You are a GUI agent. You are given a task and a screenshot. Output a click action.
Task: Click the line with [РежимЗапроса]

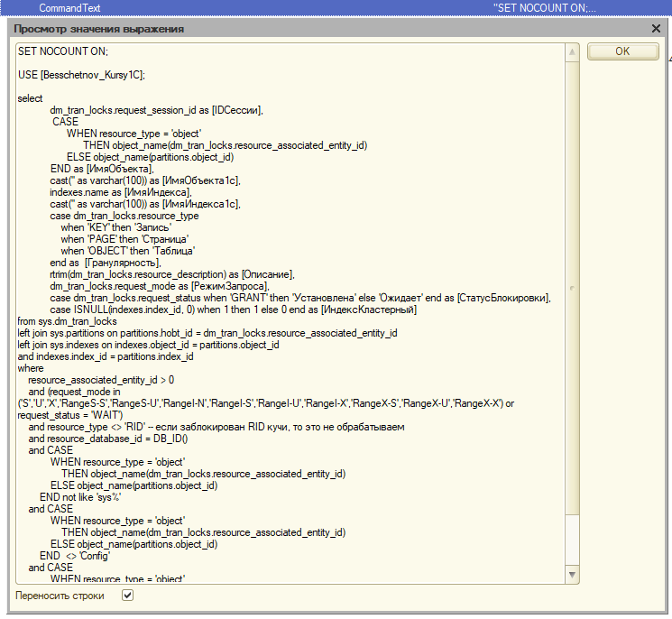tap(160, 286)
